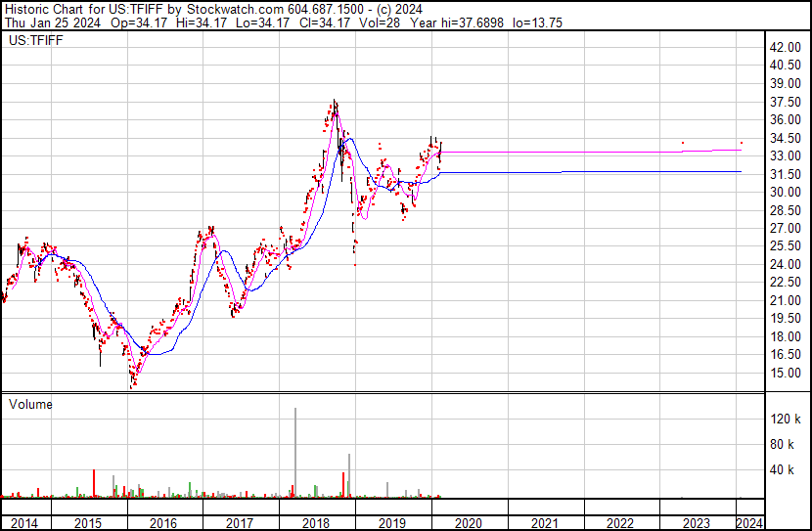
Task: Select the 2017 year label
Action: [x=240, y=523]
